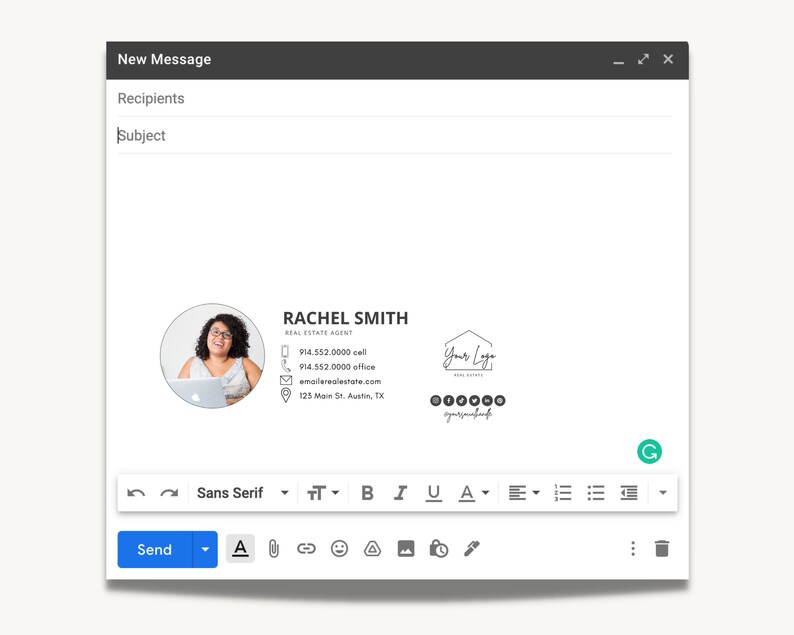794x635 pixels.
Task: Click the Recipients field
Action: coord(394,98)
